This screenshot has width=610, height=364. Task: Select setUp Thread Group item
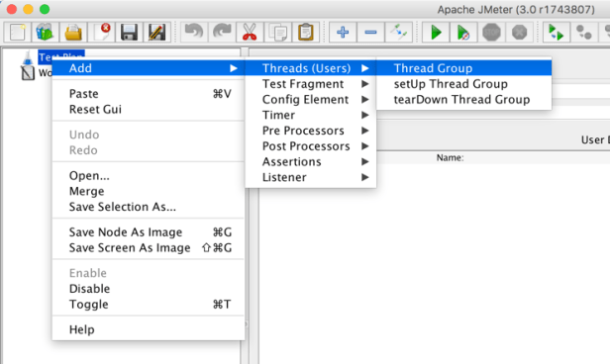pyautogui.click(x=463, y=84)
